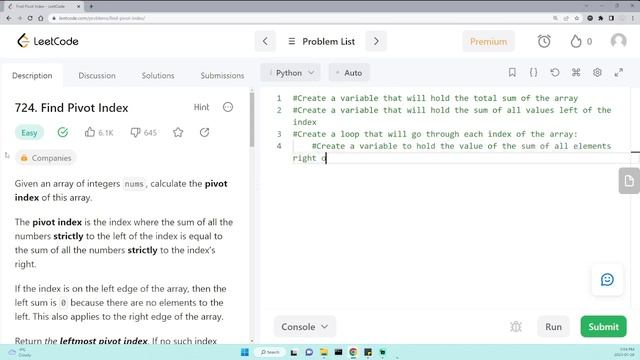640x360 pixels.
Task: Open Chrome from the taskbar
Action: (353, 352)
